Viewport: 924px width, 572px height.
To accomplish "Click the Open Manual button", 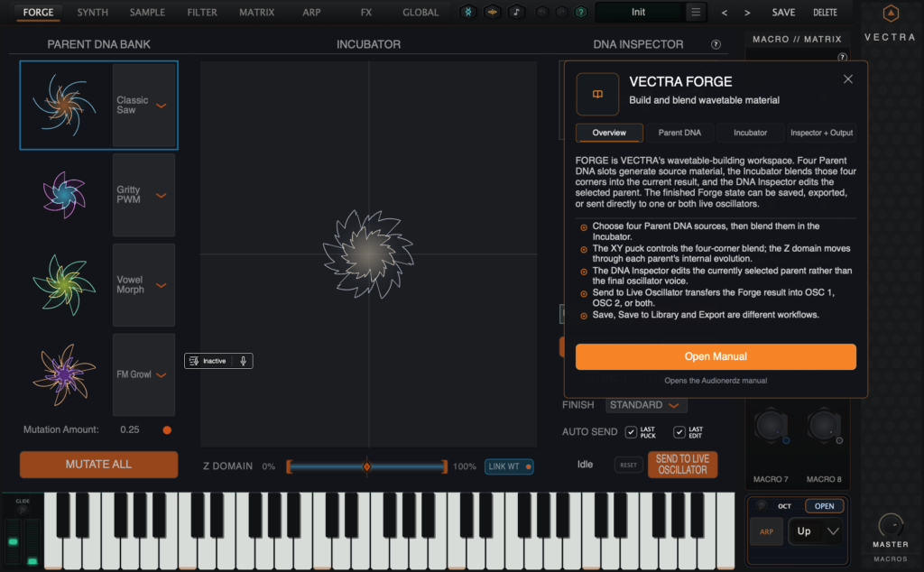I will click(716, 357).
